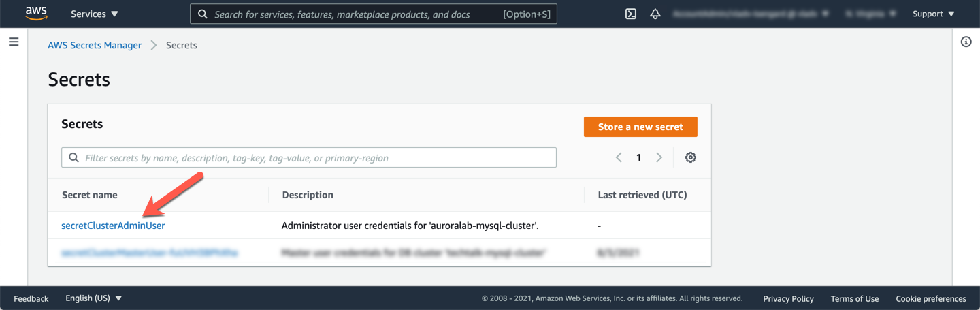This screenshot has height=310, width=980.
Task: Open Cookie preferences in footer
Action: pyautogui.click(x=930, y=298)
